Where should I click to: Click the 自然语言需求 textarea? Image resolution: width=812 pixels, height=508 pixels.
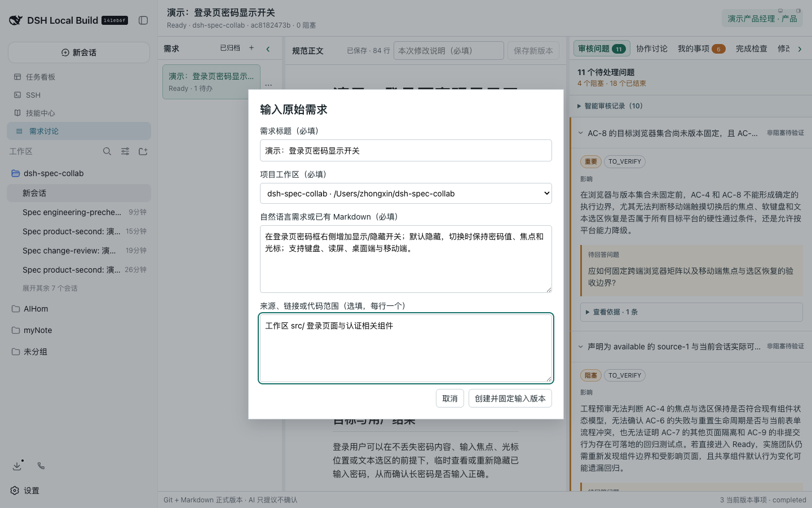406,259
